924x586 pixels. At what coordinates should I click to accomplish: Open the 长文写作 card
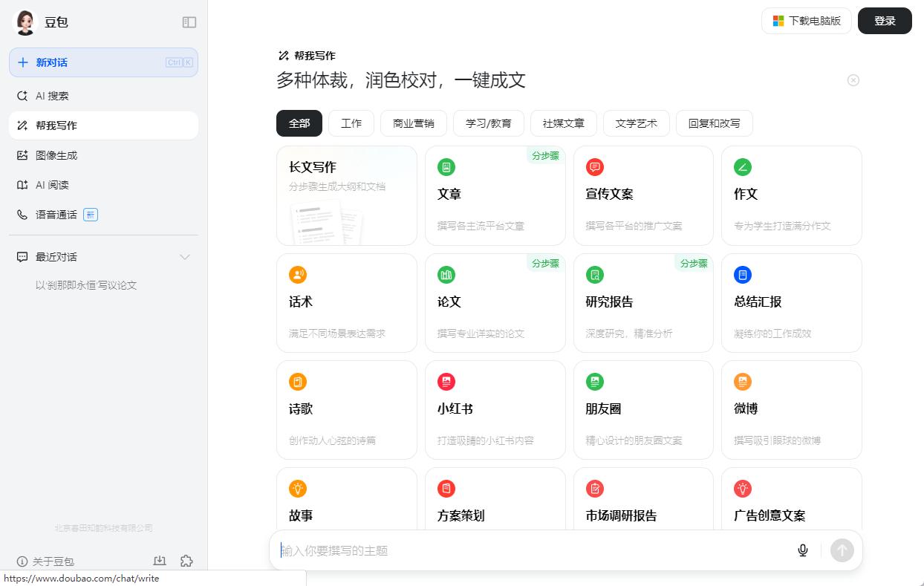tap(346, 195)
